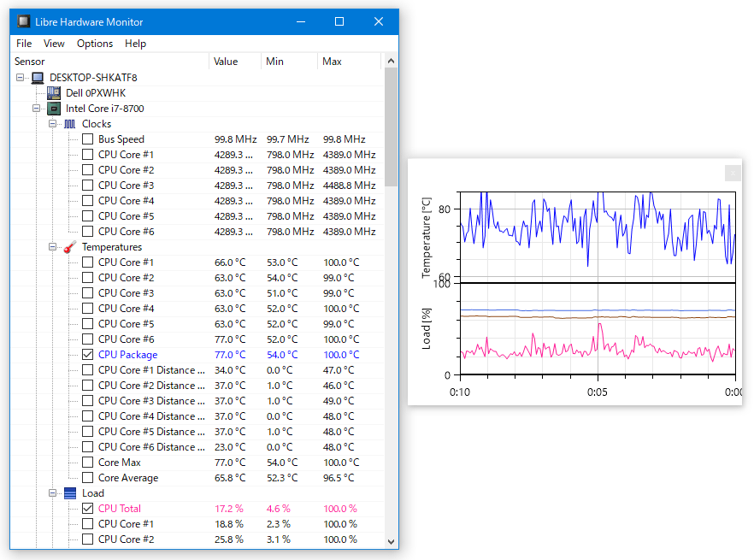Collapse the Intel Core i7-8700 node
The width and height of the screenshot is (754, 560).
(37, 109)
